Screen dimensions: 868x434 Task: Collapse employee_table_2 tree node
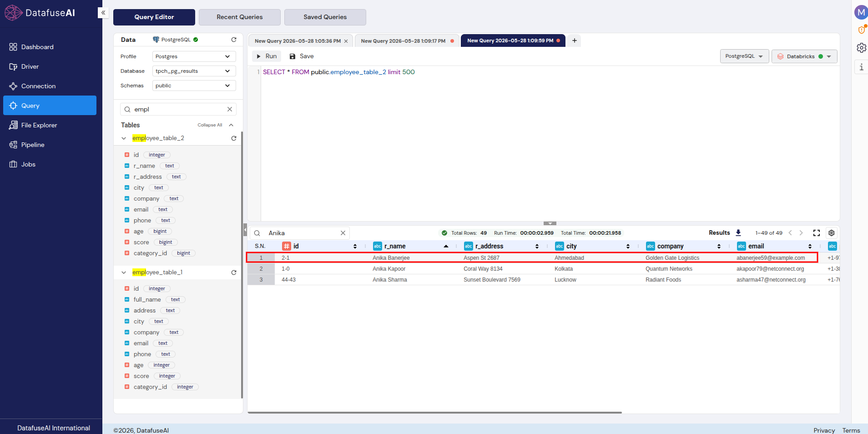(124, 138)
